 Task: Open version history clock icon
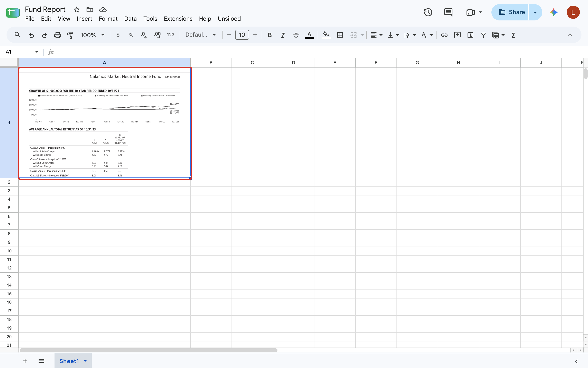point(428,12)
